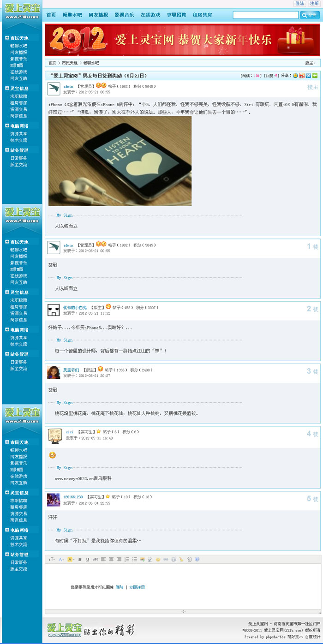Image resolution: width=323 pixels, height=644 pixels.
Task: Open the 求职招聘 navigation tab
Action: [176, 15]
